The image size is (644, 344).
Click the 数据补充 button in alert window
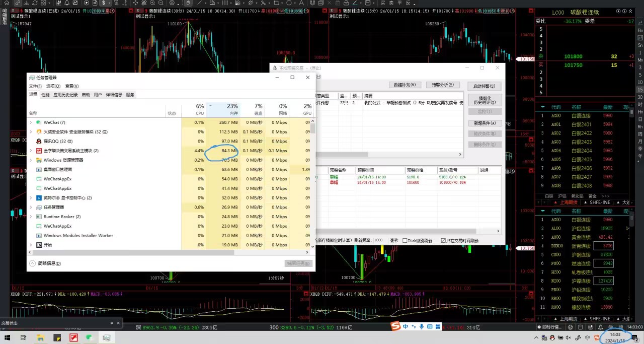pos(405,85)
